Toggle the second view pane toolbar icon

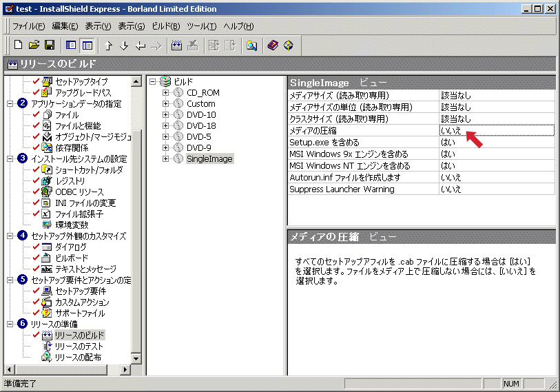pos(87,45)
